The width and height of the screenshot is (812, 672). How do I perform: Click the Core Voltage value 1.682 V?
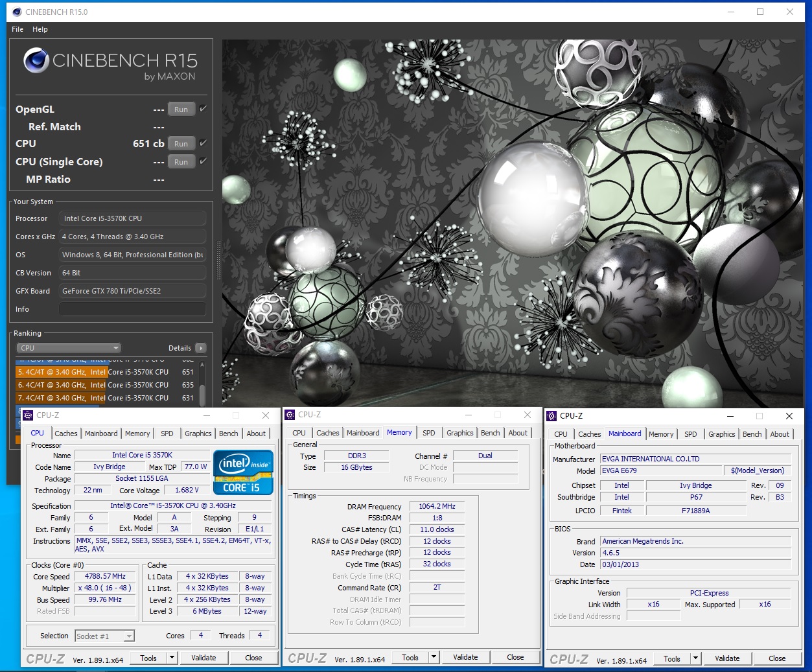(x=187, y=490)
